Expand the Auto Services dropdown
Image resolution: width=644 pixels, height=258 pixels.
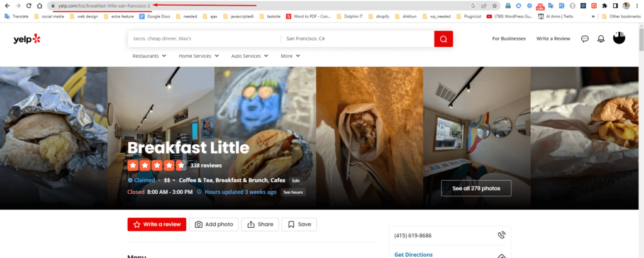[x=250, y=56]
